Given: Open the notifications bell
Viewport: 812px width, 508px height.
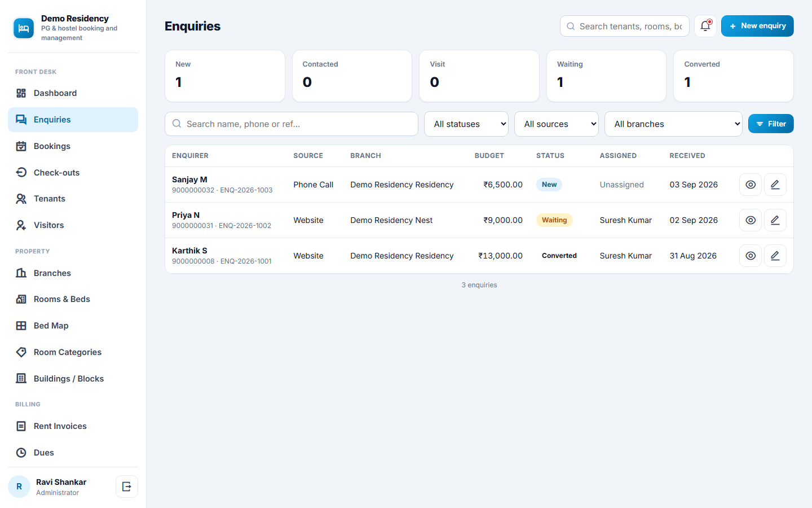Looking at the screenshot, I should point(705,26).
